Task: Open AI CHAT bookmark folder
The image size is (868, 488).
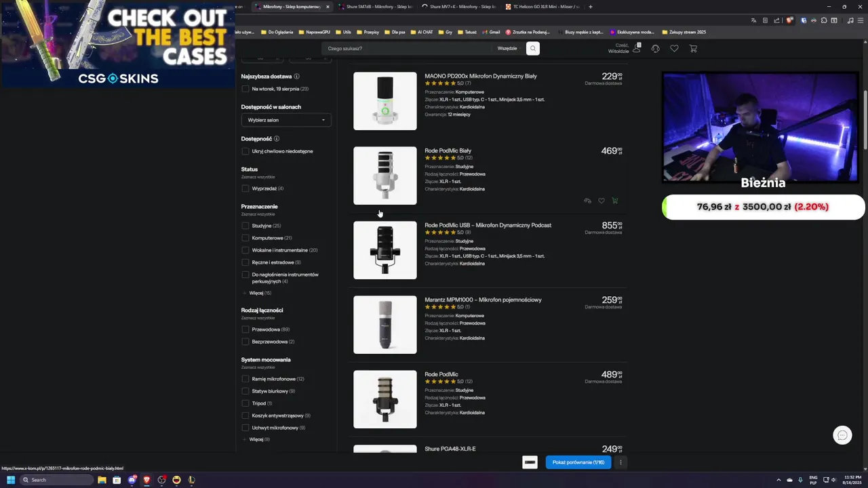Action: pyautogui.click(x=422, y=32)
